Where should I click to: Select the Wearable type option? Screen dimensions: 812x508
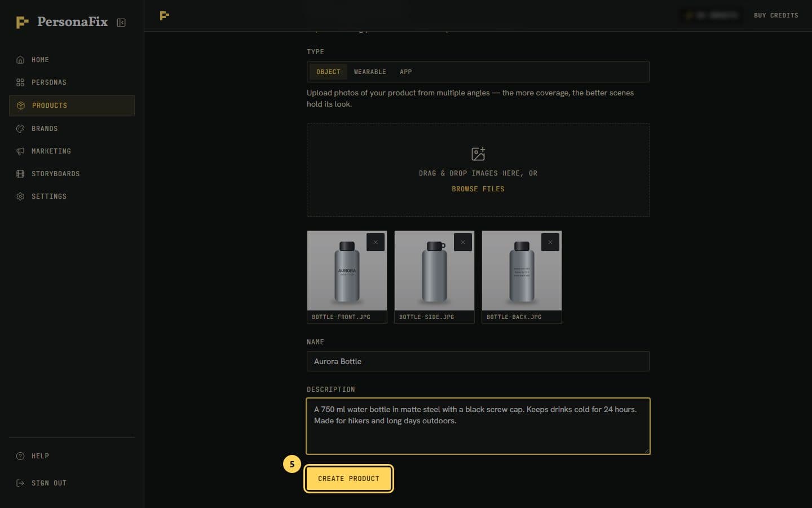pos(370,72)
